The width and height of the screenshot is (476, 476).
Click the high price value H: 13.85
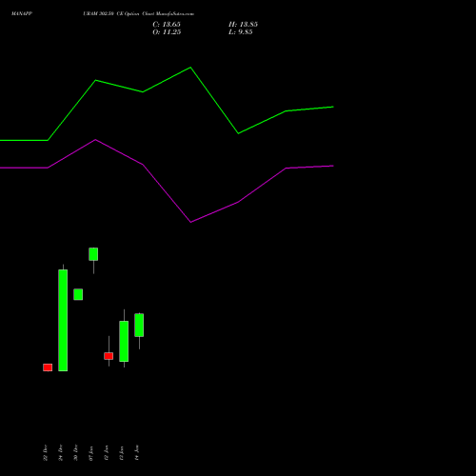243,25
